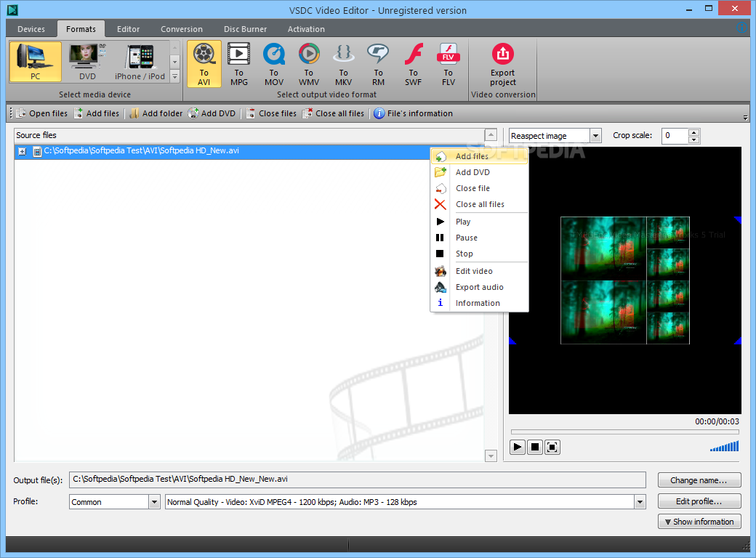The image size is (756, 558).
Task: Click the VSDC app icon in title bar
Action: (12, 9)
